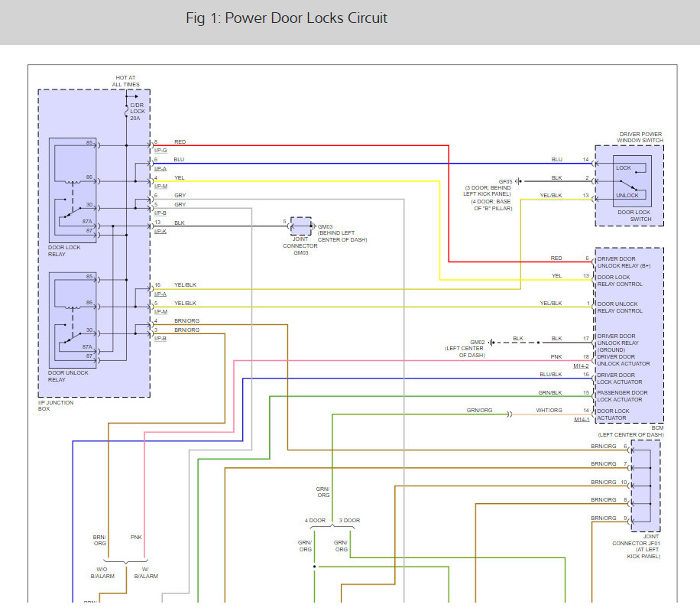Click the 'DOOR UNLOCK RELAY' label
Viewport: 700px width, 611px height.
68,376
